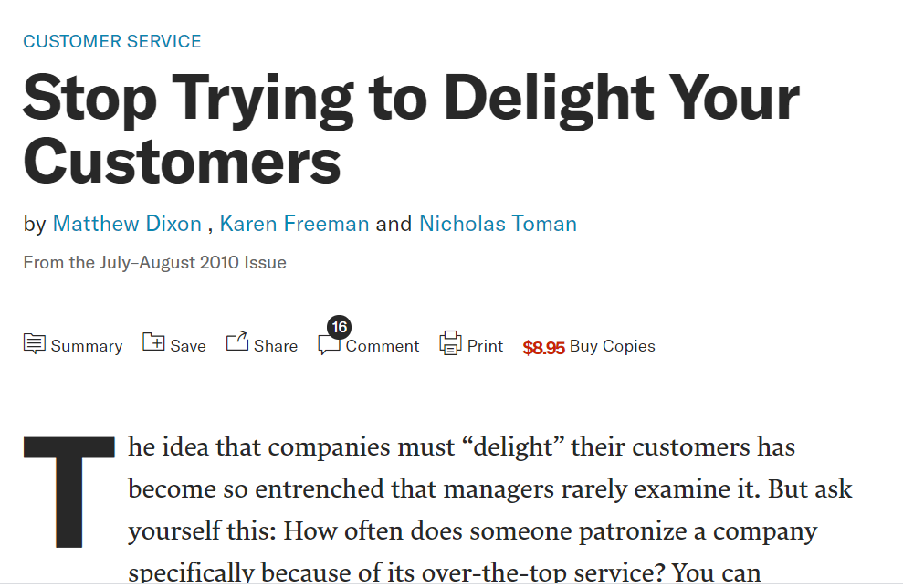
Task: Click the Summary text label
Action: click(87, 346)
